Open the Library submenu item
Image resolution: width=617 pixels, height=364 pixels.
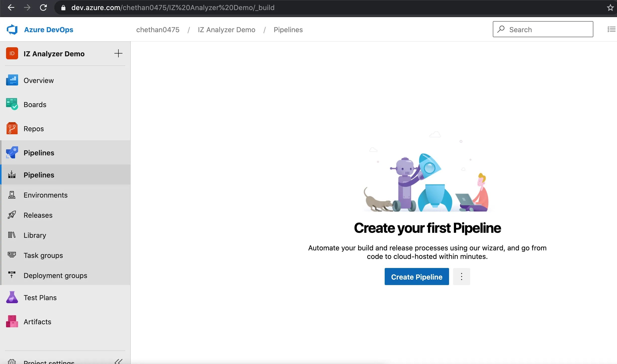pyautogui.click(x=35, y=235)
